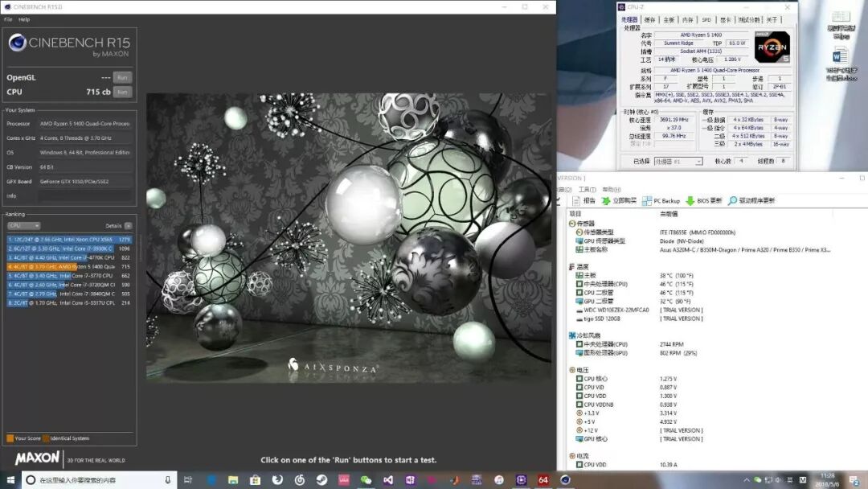Click the MAXON logo at bottom left
The image size is (868, 489).
[x=37, y=458]
